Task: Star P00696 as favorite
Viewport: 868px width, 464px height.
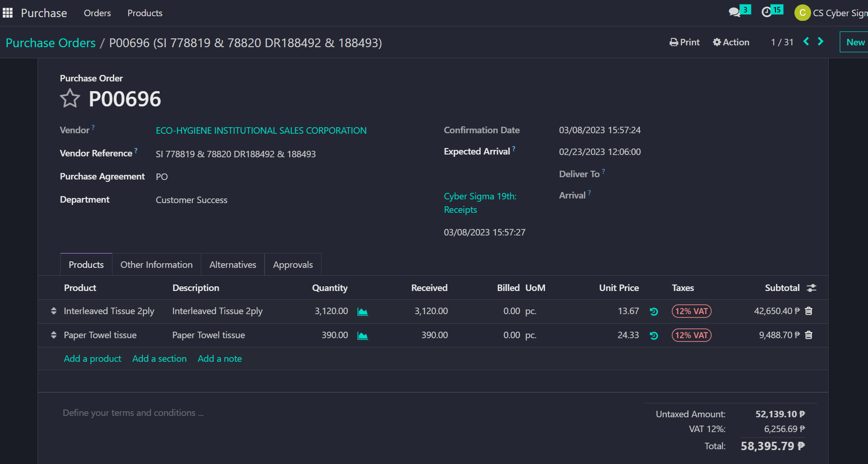Action: click(x=70, y=99)
